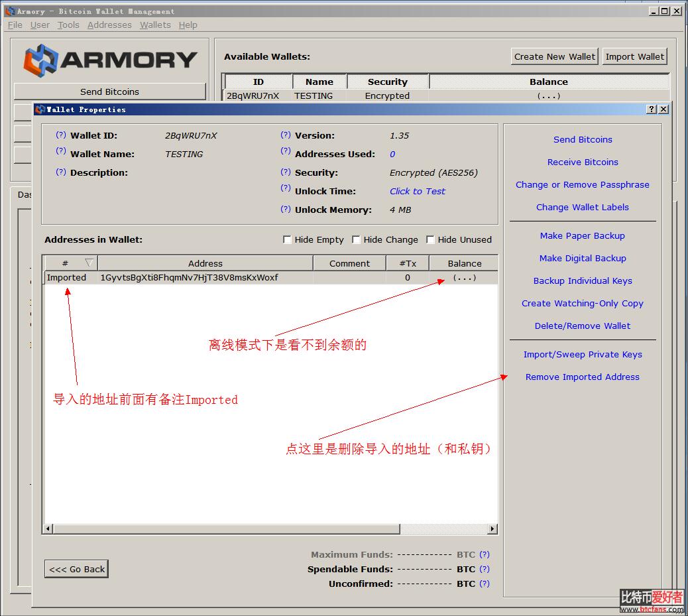Click the Comment column header
The image size is (688, 616).
[350, 263]
